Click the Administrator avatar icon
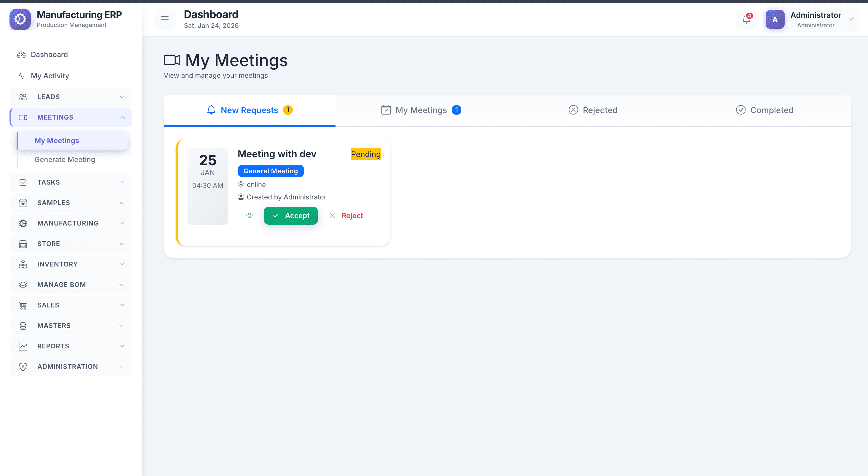 click(x=775, y=20)
